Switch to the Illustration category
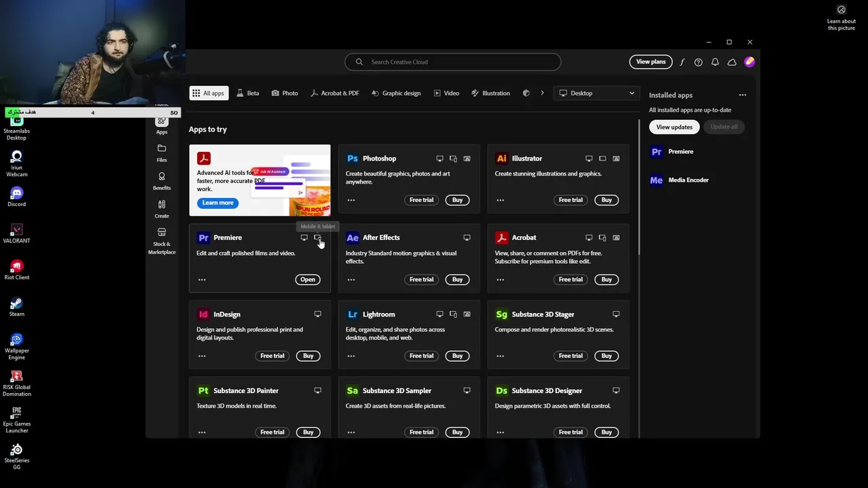The height and width of the screenshot is (488, 868). pos(490,94)
